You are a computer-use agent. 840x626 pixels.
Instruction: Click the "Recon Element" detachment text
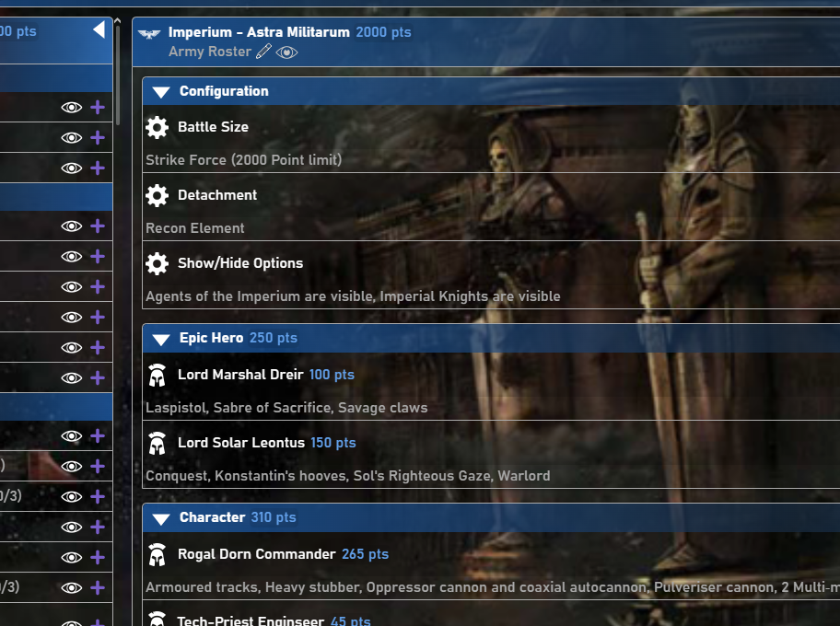point(195,228)
